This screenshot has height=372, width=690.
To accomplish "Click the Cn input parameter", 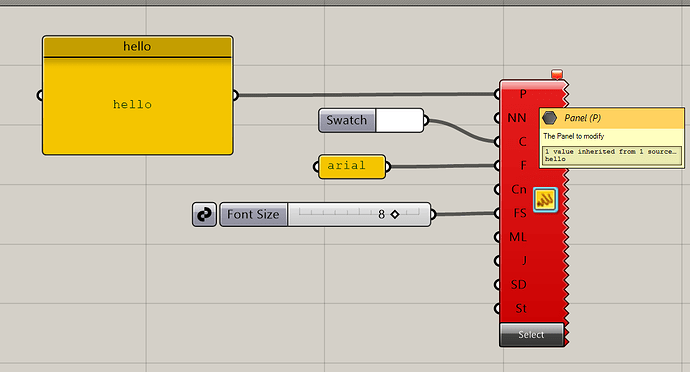I will 519,189.
